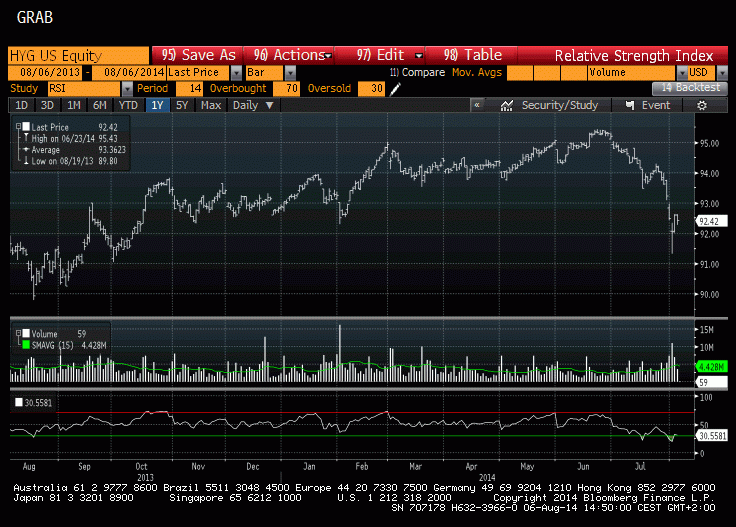Screen dimensions: 736x527
Task: Collapse the Last Price legend tree
Action: (18, 126)
